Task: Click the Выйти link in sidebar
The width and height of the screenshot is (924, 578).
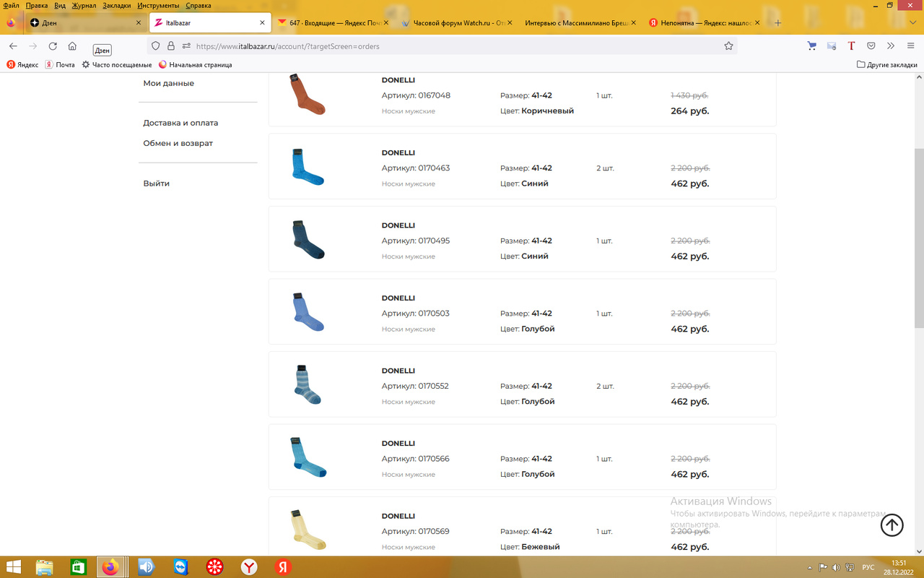Action: (156, 184)
